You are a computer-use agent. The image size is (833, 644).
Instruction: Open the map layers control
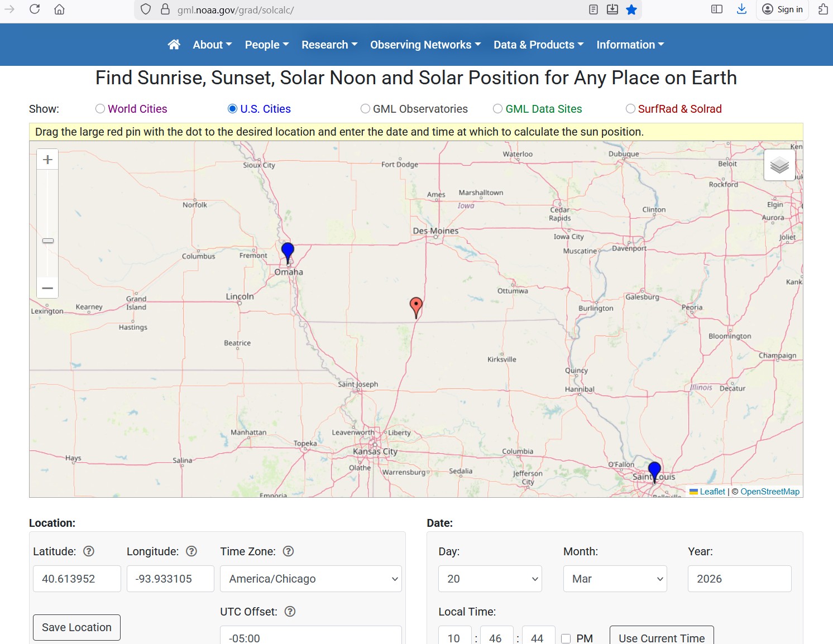pyautogui.click(x=779, y=165)
